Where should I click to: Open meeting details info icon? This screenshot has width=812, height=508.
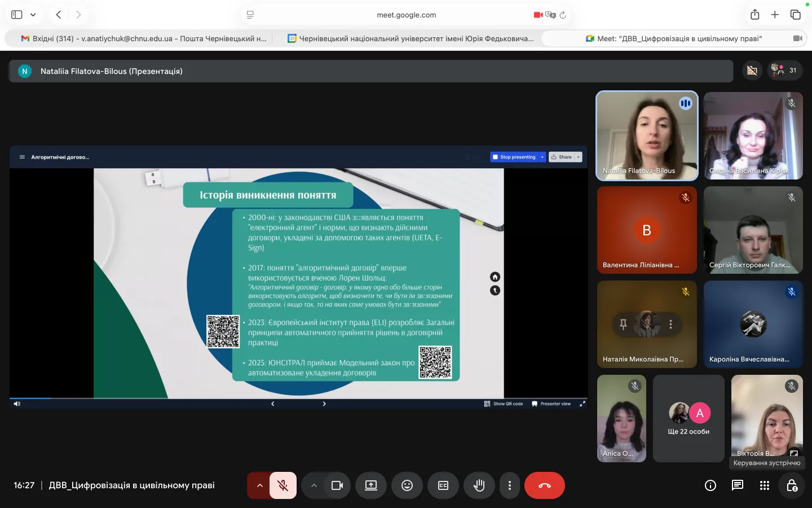tap(710, 485)
